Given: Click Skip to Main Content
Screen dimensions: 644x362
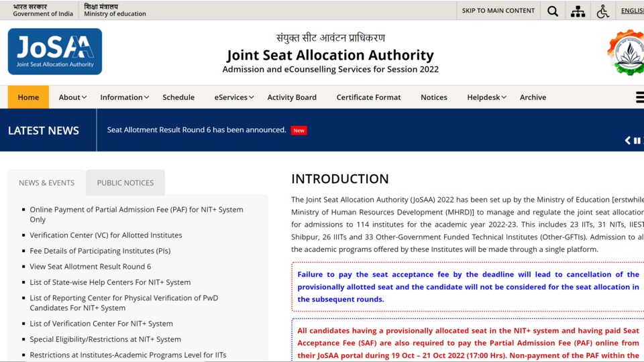Looking at the screenshot, I should (498, 11).
